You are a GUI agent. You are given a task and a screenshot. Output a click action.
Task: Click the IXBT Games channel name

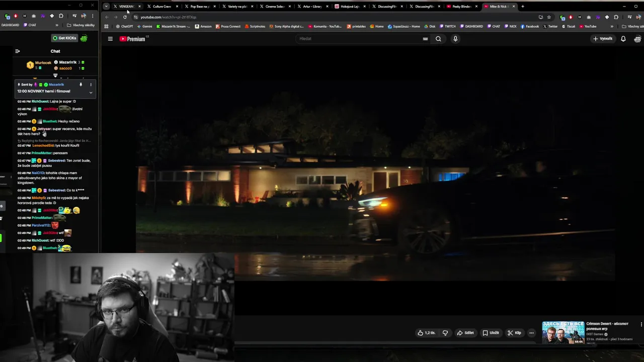[x=595, y=334]
